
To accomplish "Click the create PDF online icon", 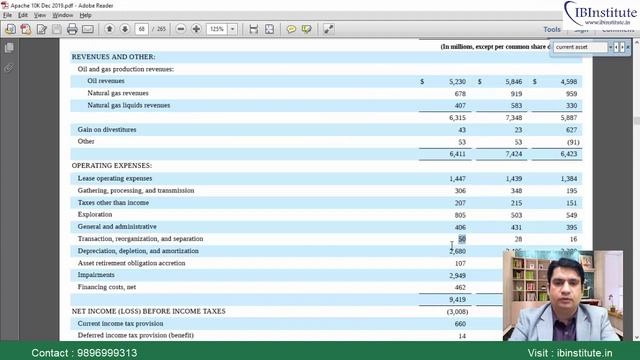I will 10,29.
